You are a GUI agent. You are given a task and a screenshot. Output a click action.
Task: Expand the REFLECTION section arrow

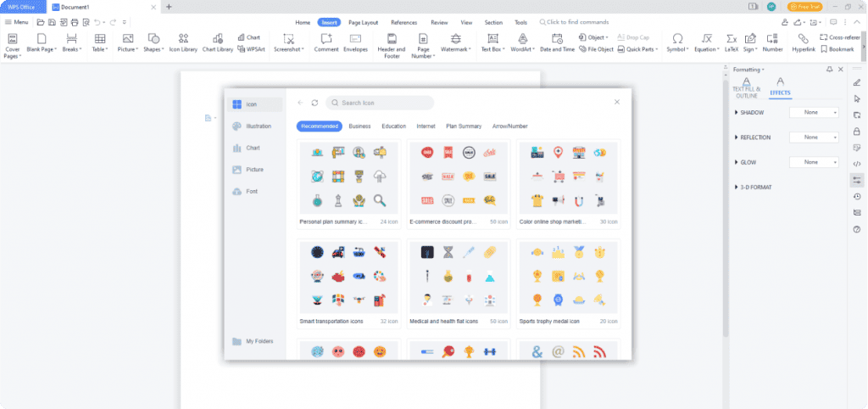point(737,137)
